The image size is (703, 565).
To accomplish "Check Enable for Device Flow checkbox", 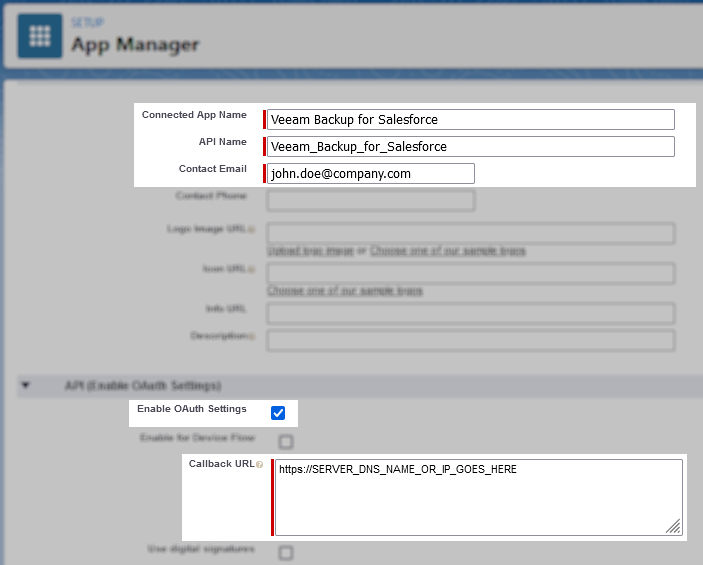I will [286, 442].
